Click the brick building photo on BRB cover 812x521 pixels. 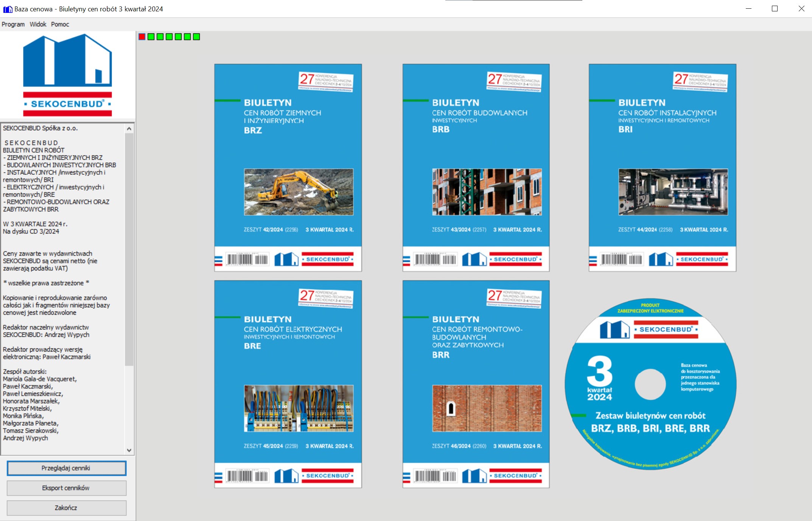point(487,192)
